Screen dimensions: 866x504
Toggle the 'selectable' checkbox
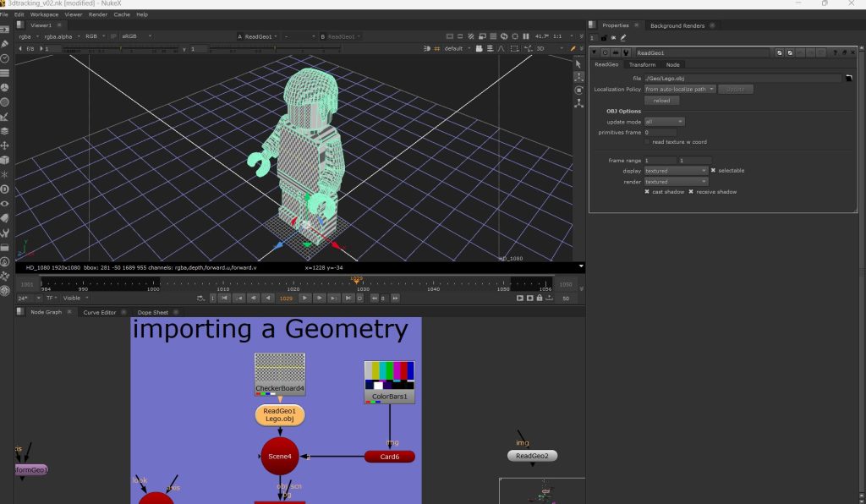click(713, 171)
